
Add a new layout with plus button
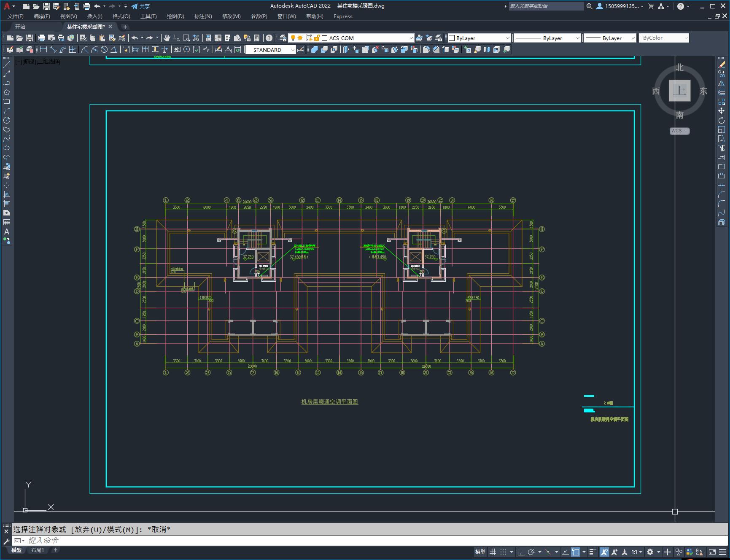point(55,550)
